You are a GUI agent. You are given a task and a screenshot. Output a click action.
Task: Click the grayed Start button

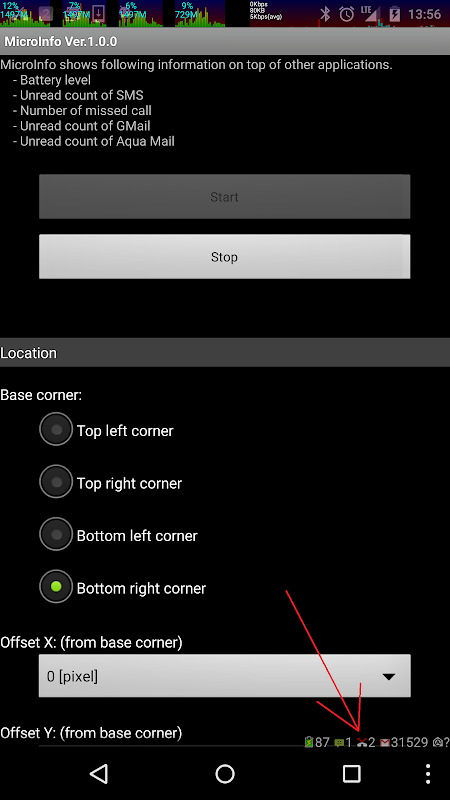point(224,197)
